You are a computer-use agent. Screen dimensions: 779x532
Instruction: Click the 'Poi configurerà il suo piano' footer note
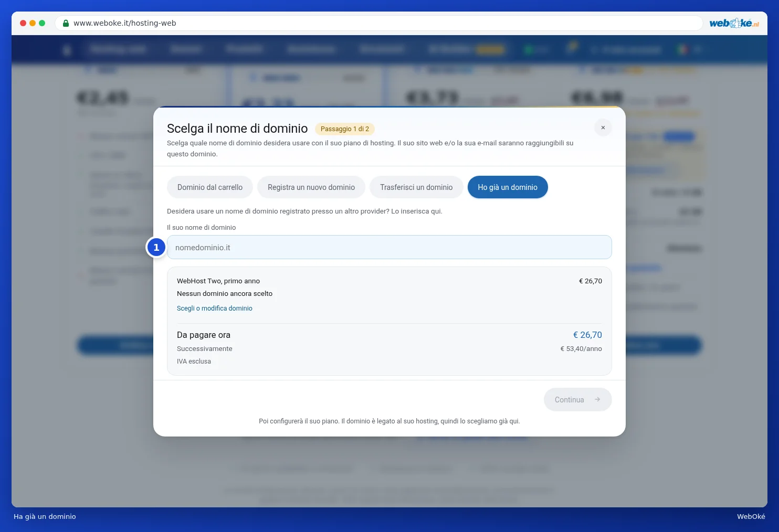coord(389,421)
